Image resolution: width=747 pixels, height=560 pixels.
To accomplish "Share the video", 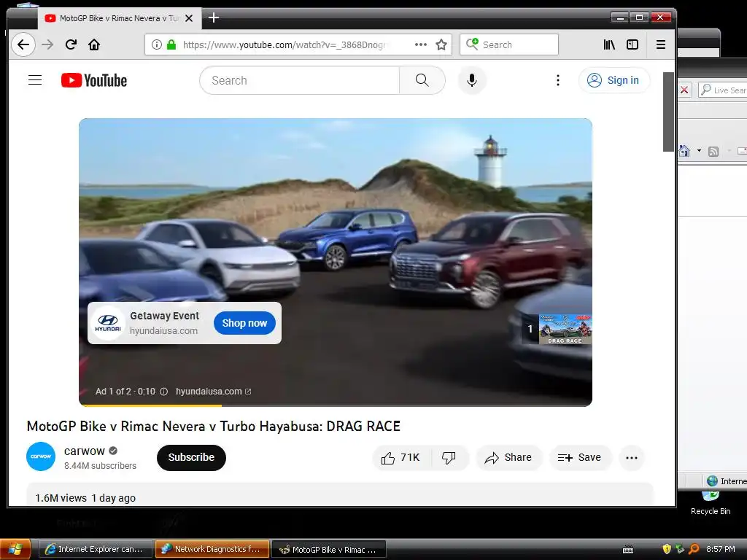I will click(508, 458).
